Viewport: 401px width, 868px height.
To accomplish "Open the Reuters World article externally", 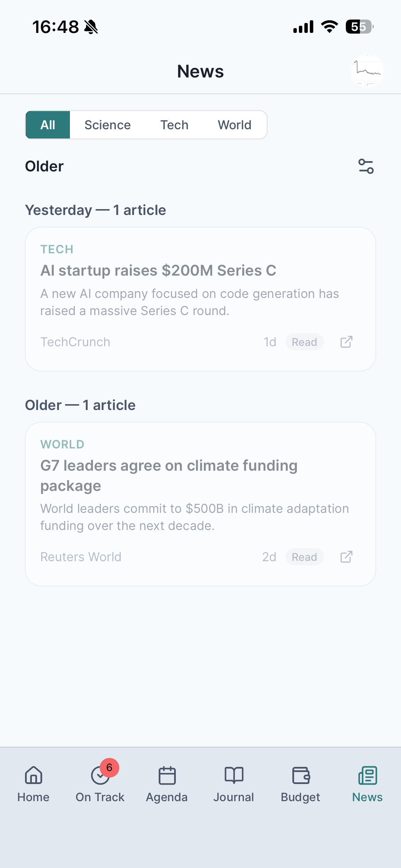I will pos(346,557).
